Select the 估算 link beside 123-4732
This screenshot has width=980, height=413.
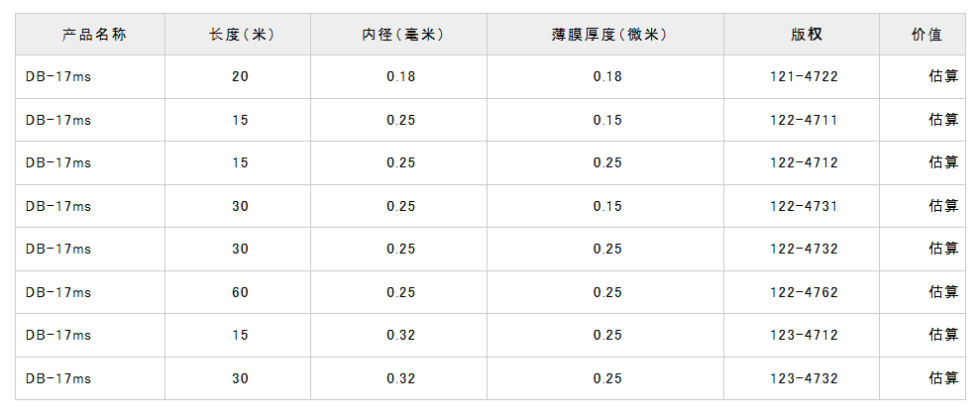coord(943,378)
